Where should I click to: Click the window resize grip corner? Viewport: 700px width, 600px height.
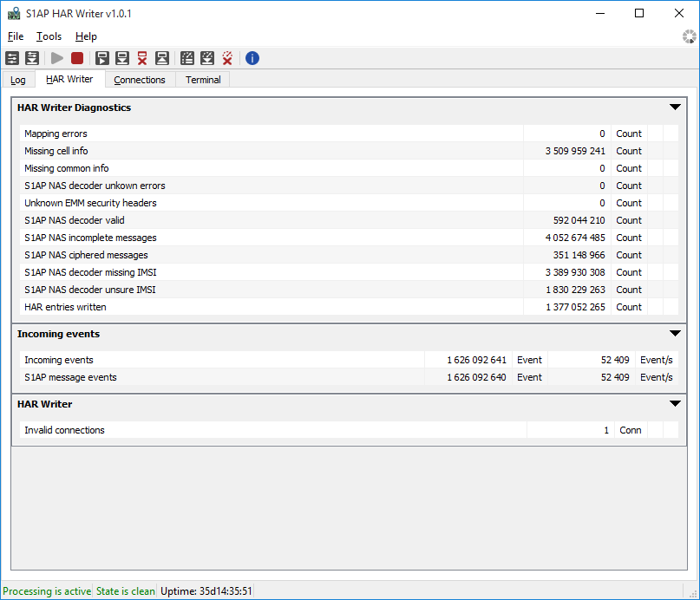tap(693, 594)
